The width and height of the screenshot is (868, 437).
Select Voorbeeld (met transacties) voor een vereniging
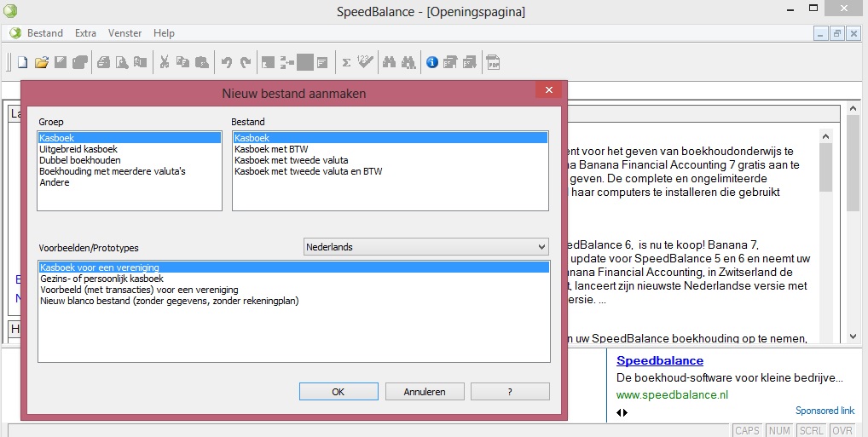294,290
